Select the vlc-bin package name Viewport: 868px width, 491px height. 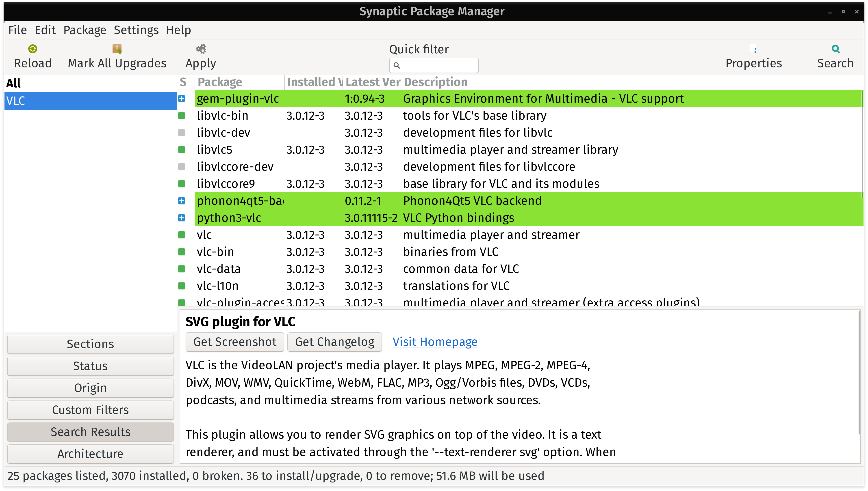[215, 252]
